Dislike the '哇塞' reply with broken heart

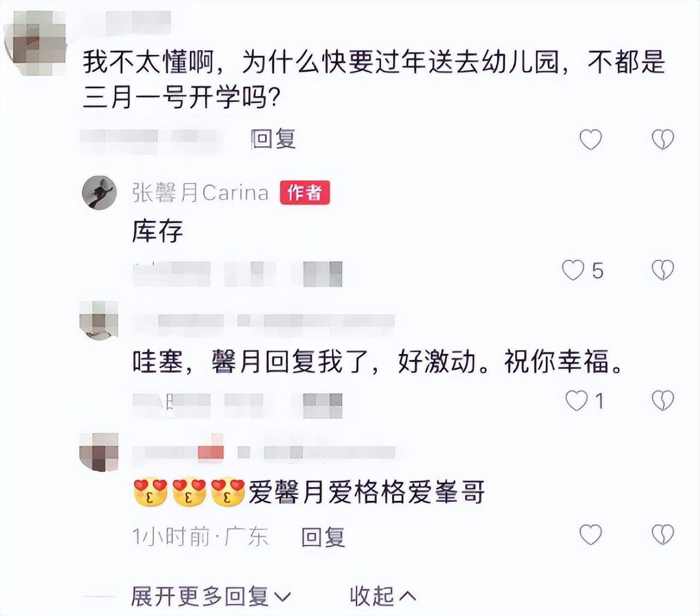(663, 401)
